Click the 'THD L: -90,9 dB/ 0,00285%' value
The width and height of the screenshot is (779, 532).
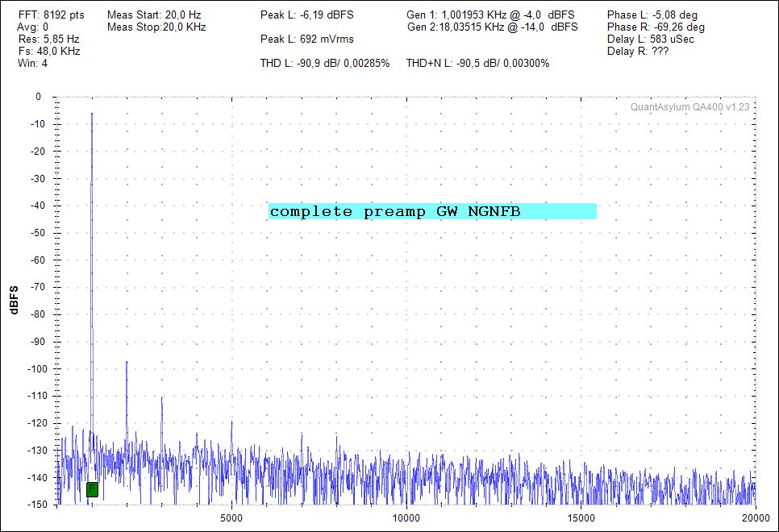pyautogui.click(x=325, y=63)
